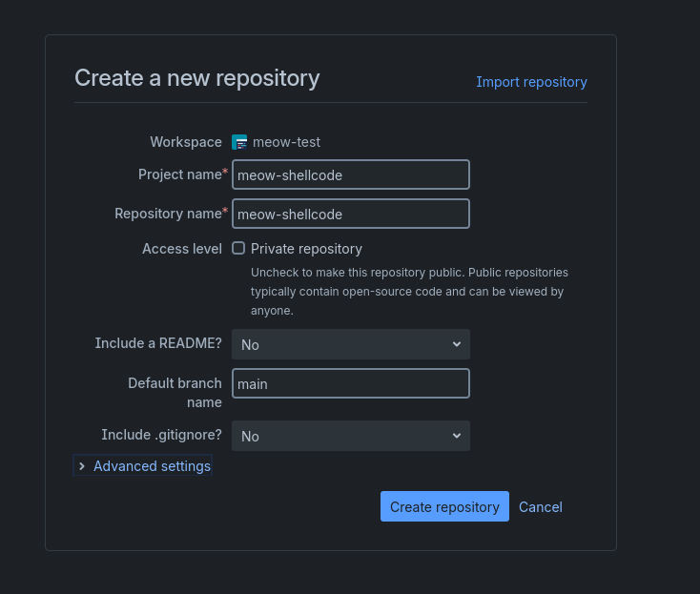Image resolution: width=700 pixels, height=594 pixels.
Task: Click the 'Include a README?' label
Action: (158, 343)
